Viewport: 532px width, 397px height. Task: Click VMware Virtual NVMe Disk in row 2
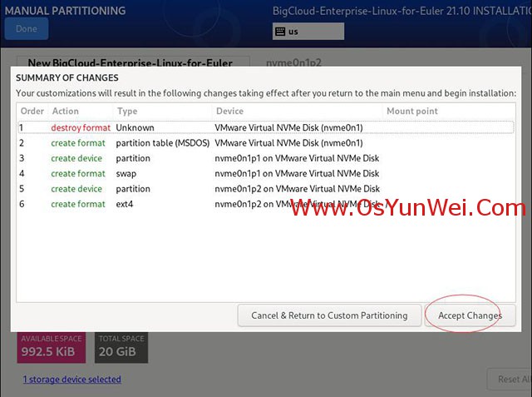pos(288,143)
